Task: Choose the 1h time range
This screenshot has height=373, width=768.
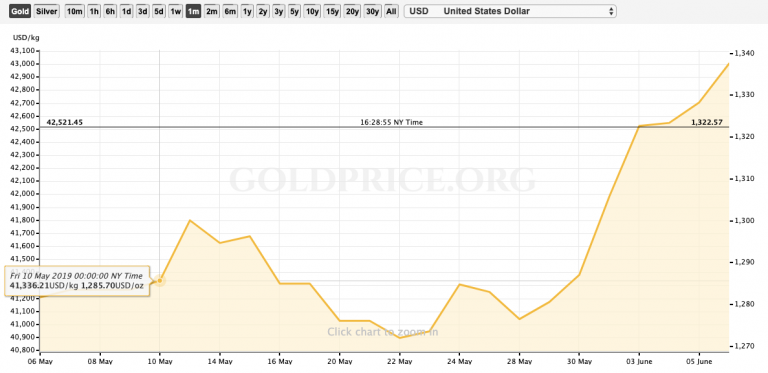Action: tap(94, 11)
